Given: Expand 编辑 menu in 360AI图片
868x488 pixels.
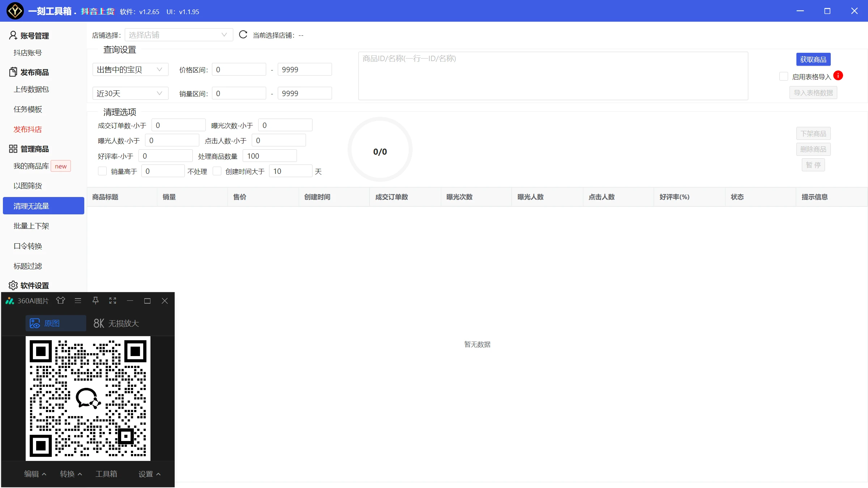Looking at the screenshot, I should pos(35,474).
